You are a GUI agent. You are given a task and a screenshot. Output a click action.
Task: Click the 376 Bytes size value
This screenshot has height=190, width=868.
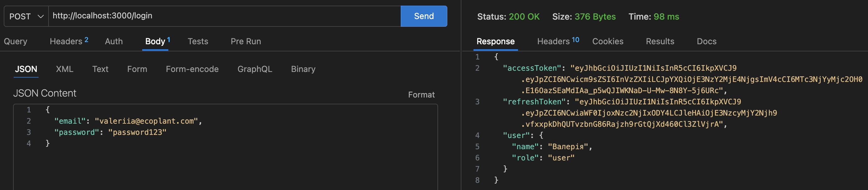[595, 17]
